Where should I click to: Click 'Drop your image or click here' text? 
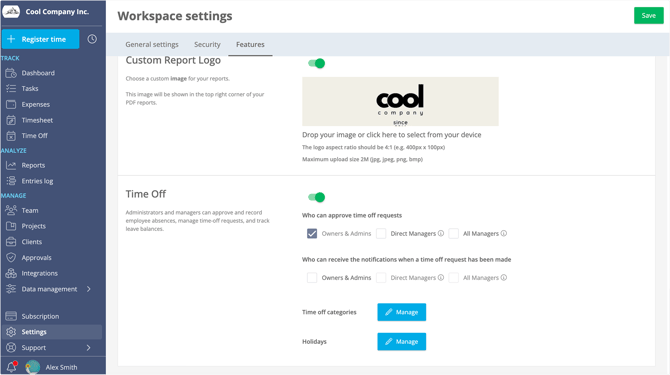pyautogui.click(x=391, y=135)
